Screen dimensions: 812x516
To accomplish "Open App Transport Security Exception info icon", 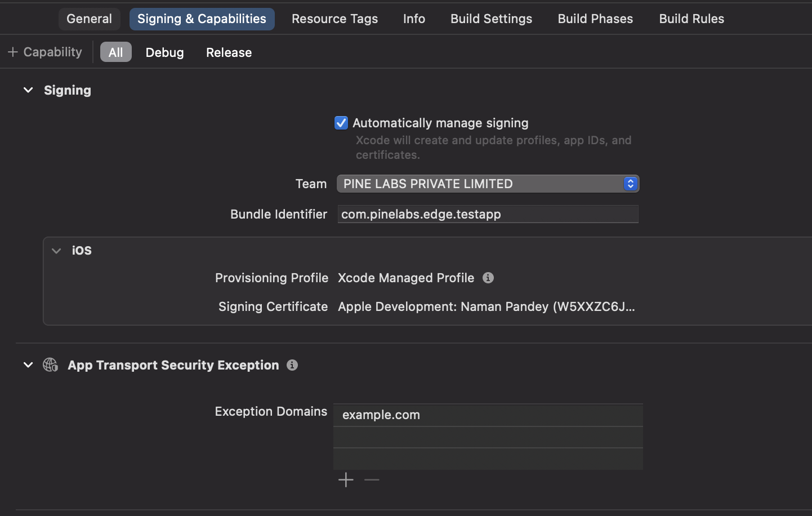I will coord(292,365).
